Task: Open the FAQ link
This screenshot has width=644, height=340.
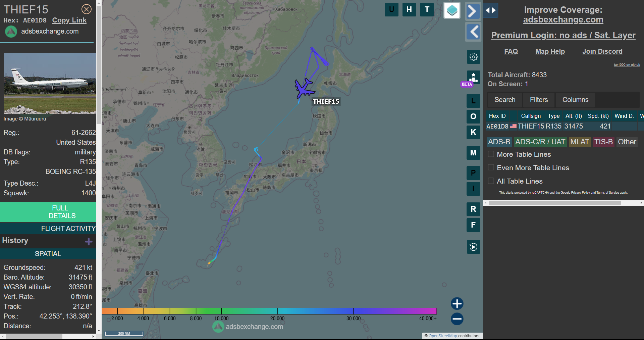Action: [x=511, y=51]
